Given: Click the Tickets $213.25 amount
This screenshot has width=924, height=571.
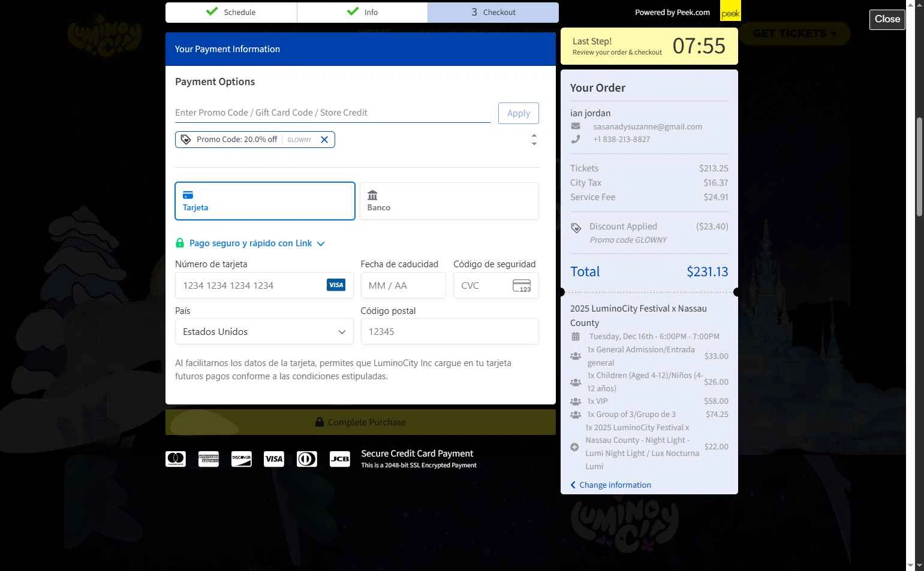Looking at the screenshot, I should [714, 168].
